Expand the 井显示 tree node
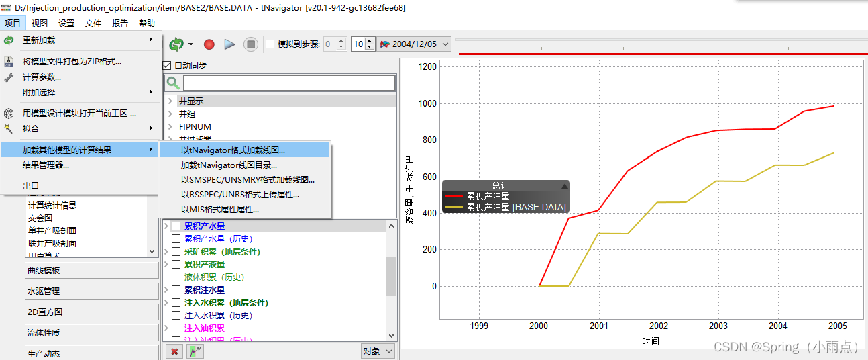868x360 pixels. [x=170, y=101]
